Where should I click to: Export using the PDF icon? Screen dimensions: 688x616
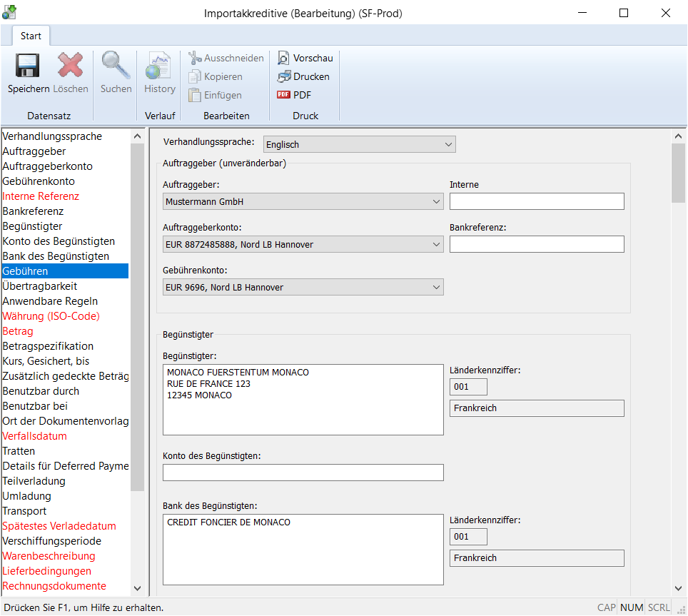[x=284, y=95]
